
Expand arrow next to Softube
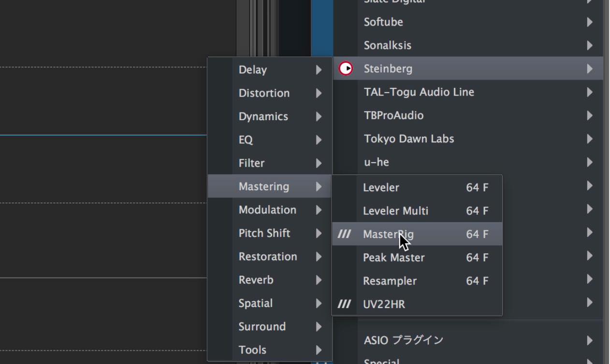590,22
